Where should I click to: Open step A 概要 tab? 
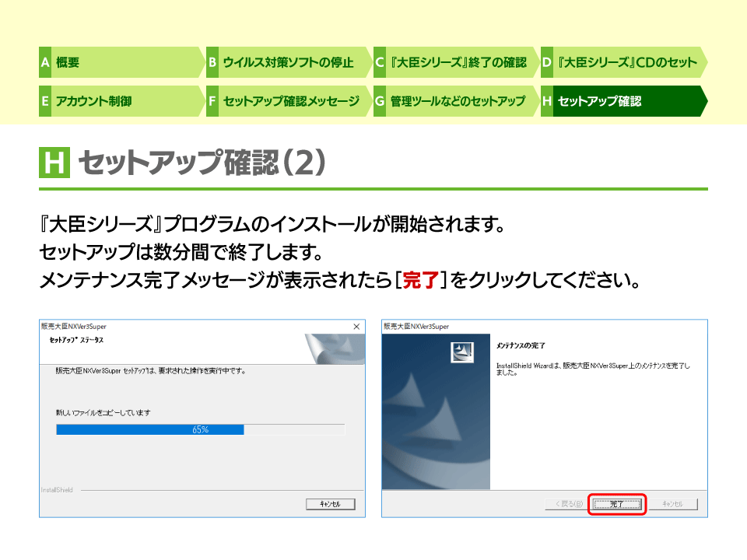pos(121,62)
